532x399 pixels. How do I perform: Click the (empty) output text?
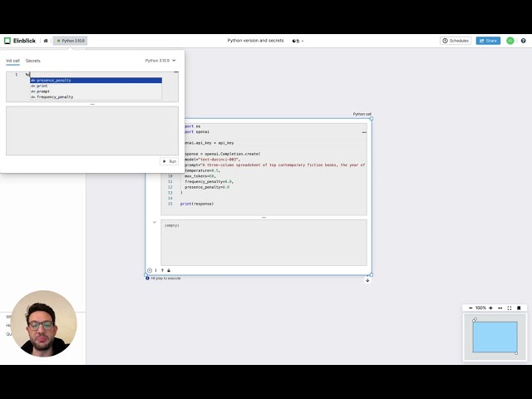pos(172,225)
